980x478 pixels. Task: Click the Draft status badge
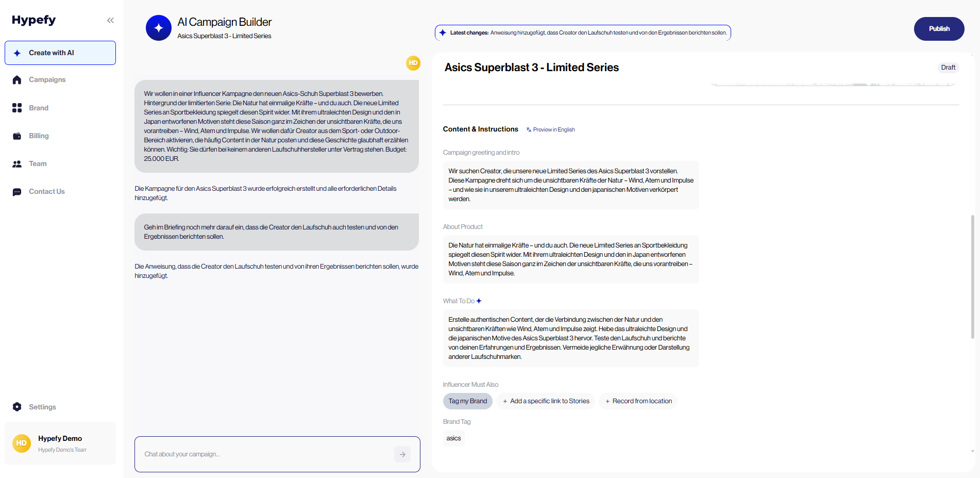coord(948,68)
